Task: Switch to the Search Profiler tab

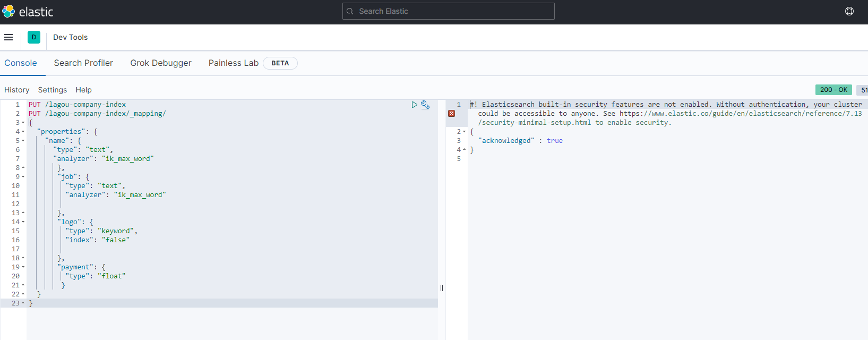Action: (83, 63)
